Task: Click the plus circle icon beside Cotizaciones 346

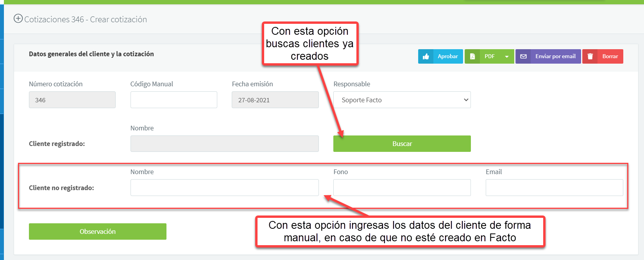Action: point(18,18)
